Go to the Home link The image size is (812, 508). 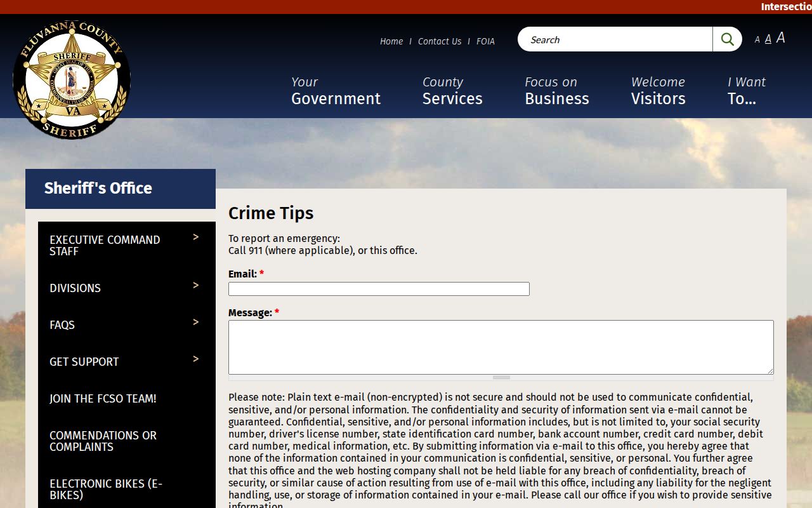391,41
